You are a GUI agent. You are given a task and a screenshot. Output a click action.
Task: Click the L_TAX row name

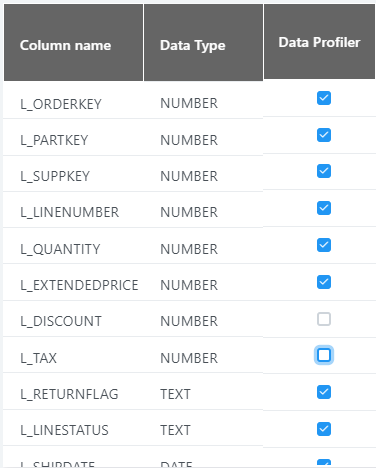(x=38, y=358)
